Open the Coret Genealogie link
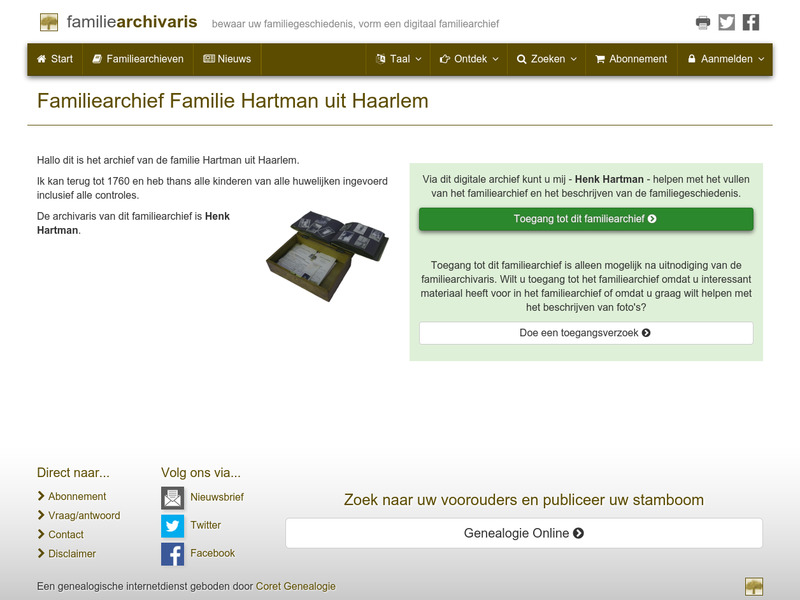This screenshot has width=800, height=600. click(296, 587)
